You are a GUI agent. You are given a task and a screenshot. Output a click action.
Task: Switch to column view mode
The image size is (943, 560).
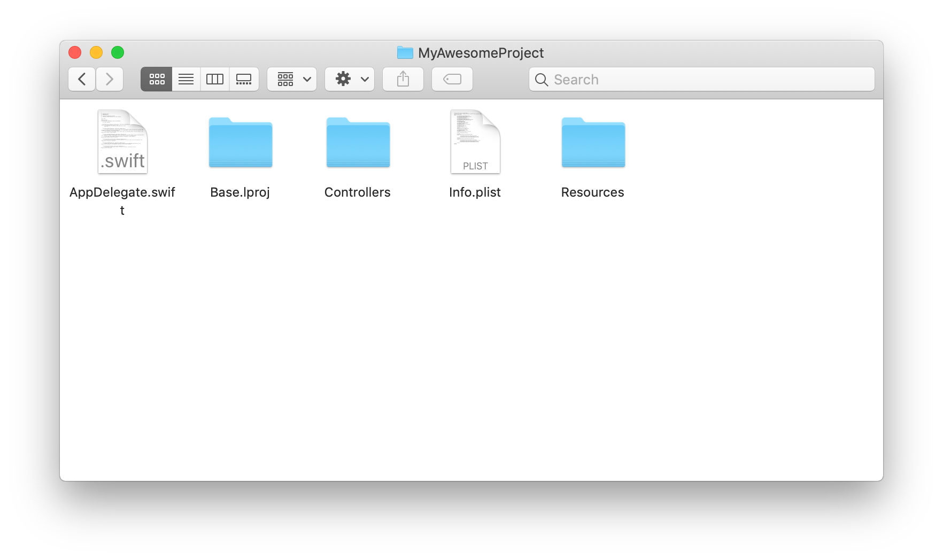point(214,79)
